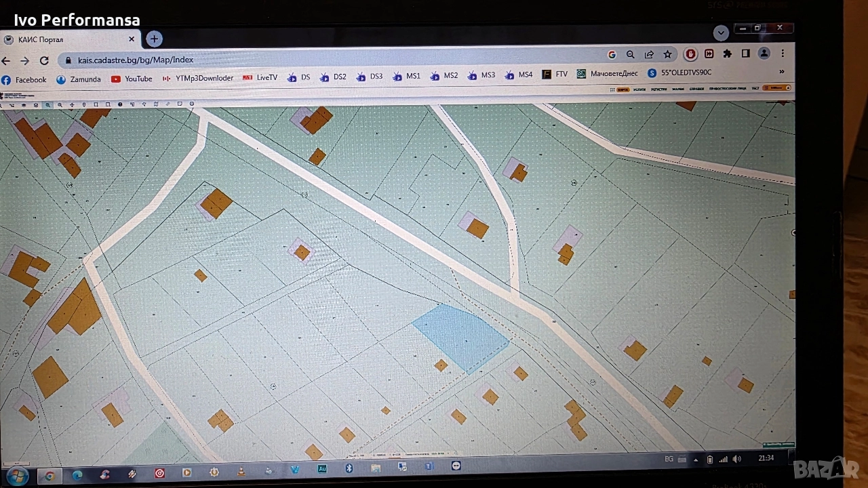This screenshot has width=868, height=488.
Task: Activate the Pan map tool
Action: click(73, 104)
